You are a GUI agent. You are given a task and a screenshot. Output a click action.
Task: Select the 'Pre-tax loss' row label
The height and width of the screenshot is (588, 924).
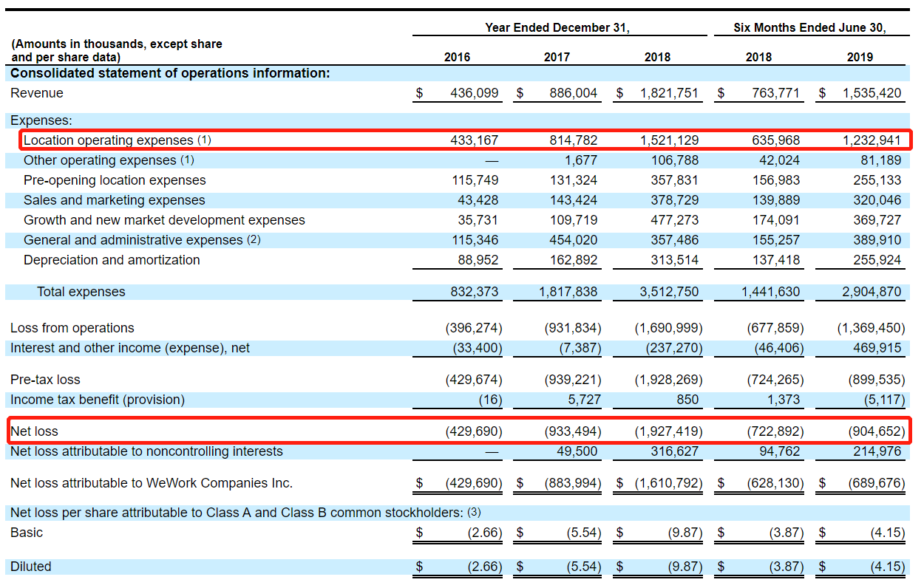(x=45, y=380)
